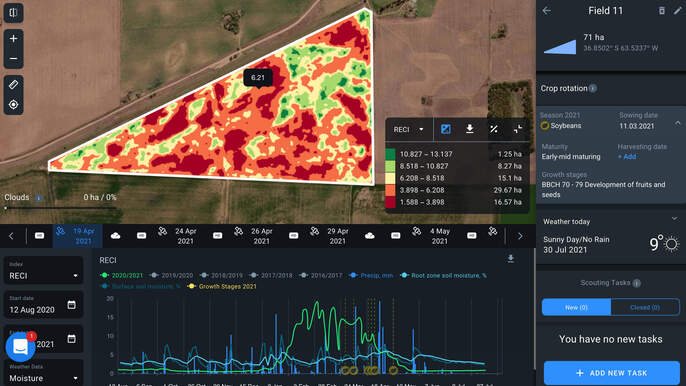The width and height of the screenshot is (686, 386).
Task: Click the ADD NEW TASK button
Action: (x=611, y=373)
